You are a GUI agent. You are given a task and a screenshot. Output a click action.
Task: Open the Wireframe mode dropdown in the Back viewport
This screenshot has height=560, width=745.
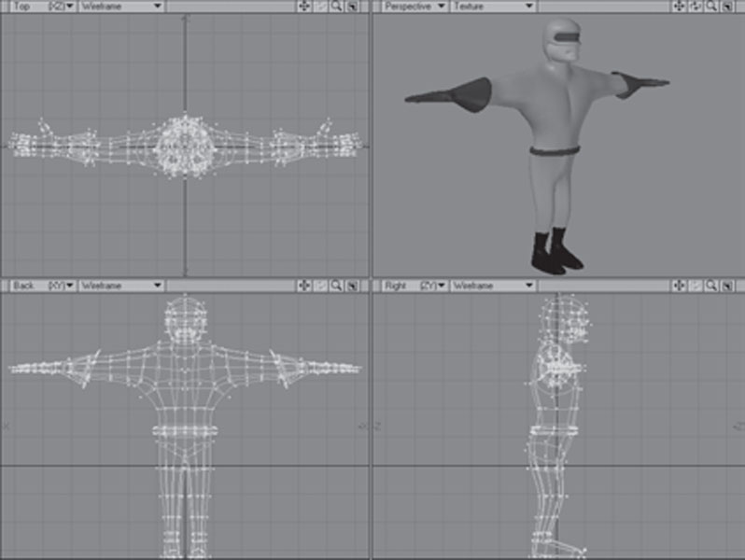121,286
